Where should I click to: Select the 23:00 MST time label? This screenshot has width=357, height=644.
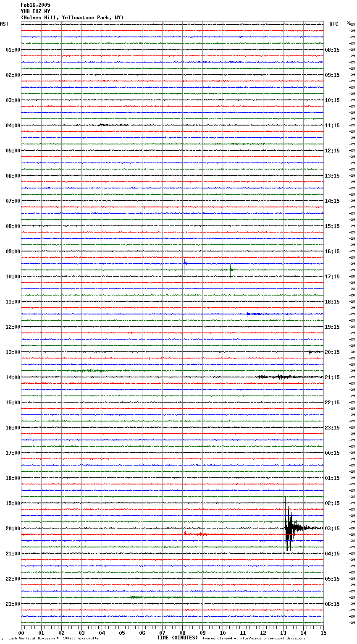[13, 604]
